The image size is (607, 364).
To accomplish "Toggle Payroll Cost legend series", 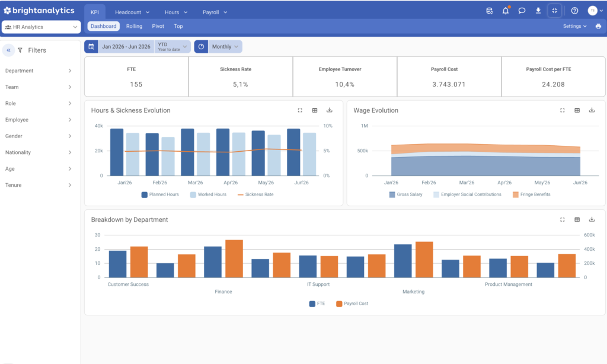I will pyautogui.click(x=352, y=304).
